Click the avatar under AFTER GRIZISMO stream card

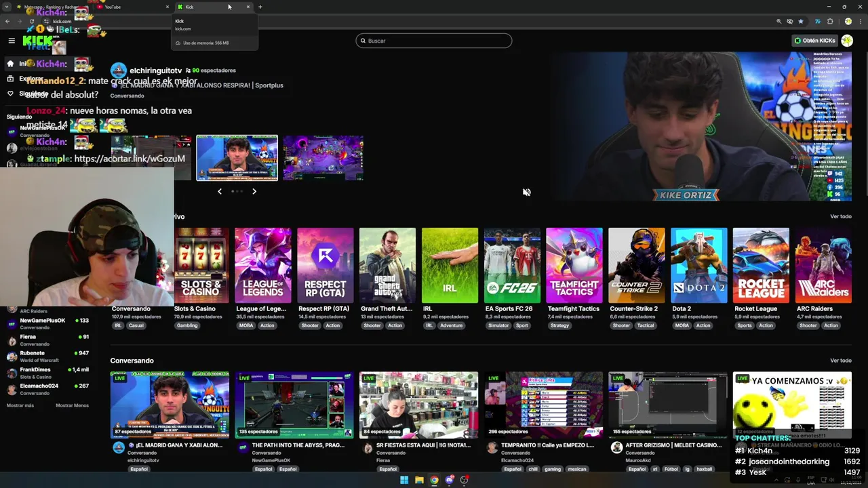tap(616, 448)
